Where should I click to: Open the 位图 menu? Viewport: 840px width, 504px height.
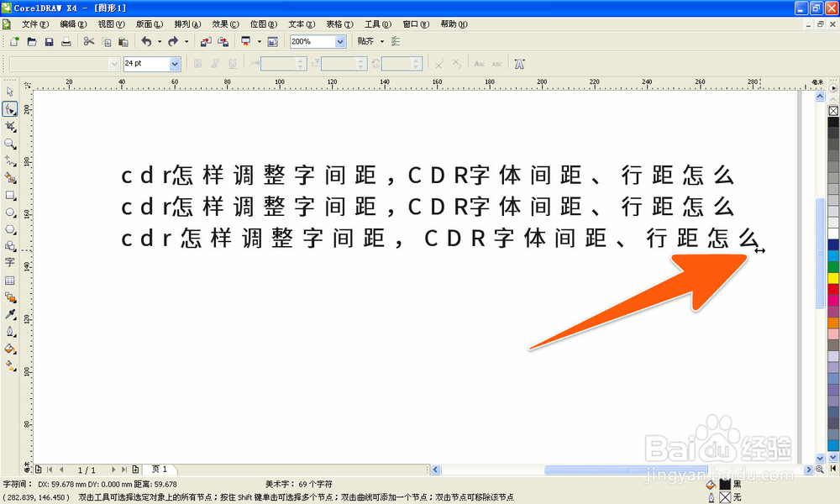[263, 24]
